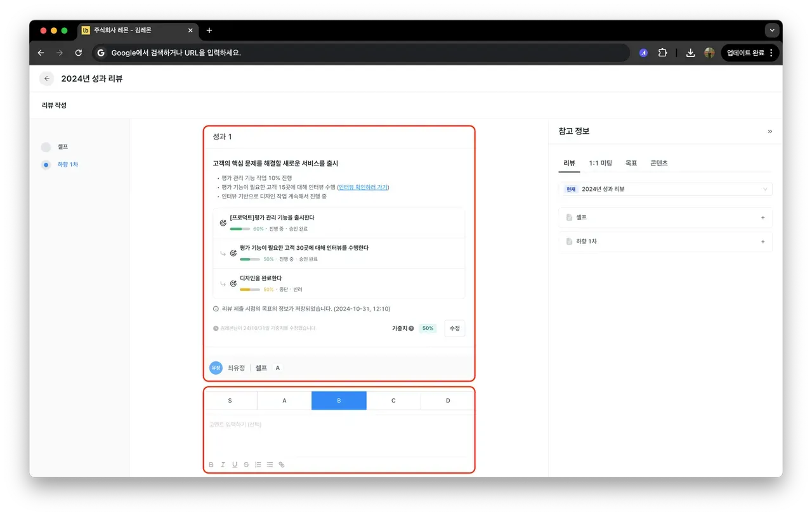The width and height of the screenshot is (812, 516).
Task: Insert a bulleted list in comment
Action: pyautogui.click(x=270, y=465)
